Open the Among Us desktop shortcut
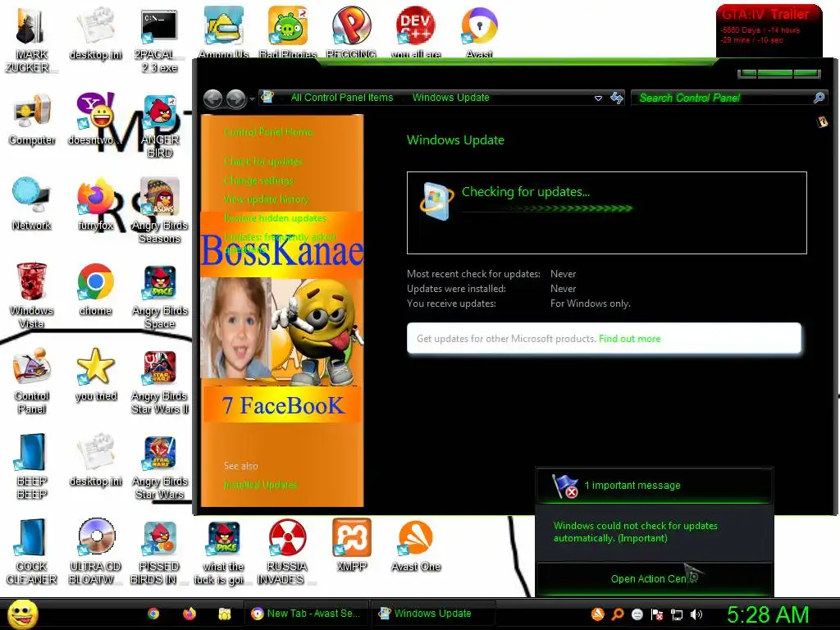The width and height of the screenshot is (840, 630). tap(223, 32)
